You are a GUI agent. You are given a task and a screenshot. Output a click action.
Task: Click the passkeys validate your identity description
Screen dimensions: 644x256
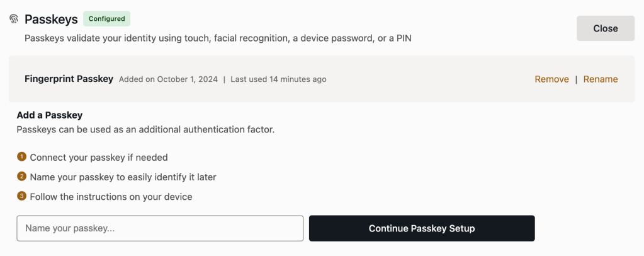click(x=218, y=38)
